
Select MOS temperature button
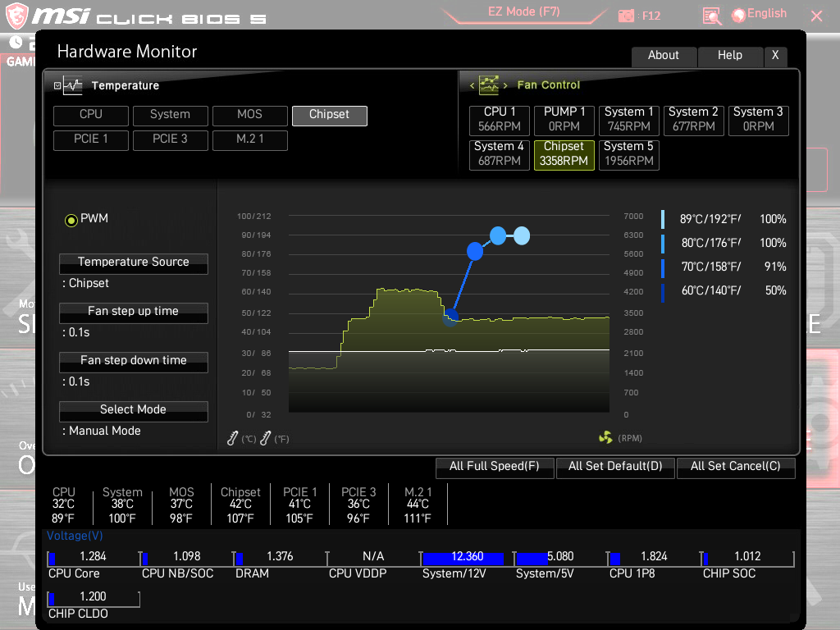click(x=249, y=115)
